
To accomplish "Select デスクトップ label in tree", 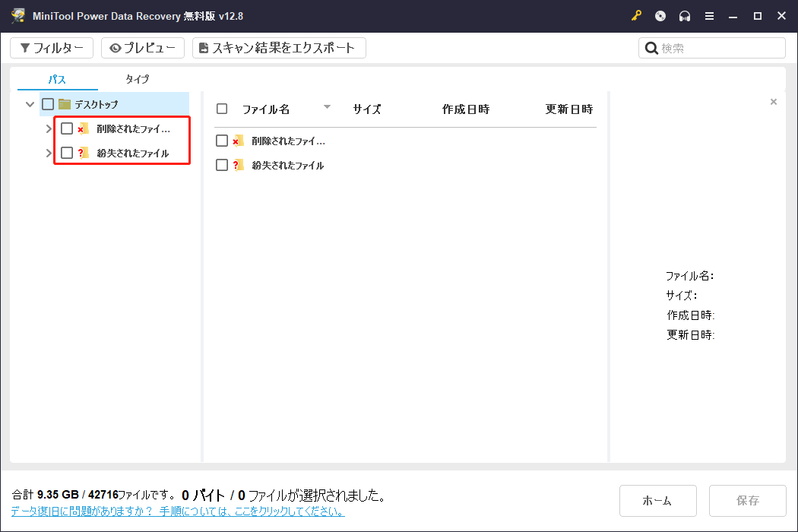I will coord(97,104).
